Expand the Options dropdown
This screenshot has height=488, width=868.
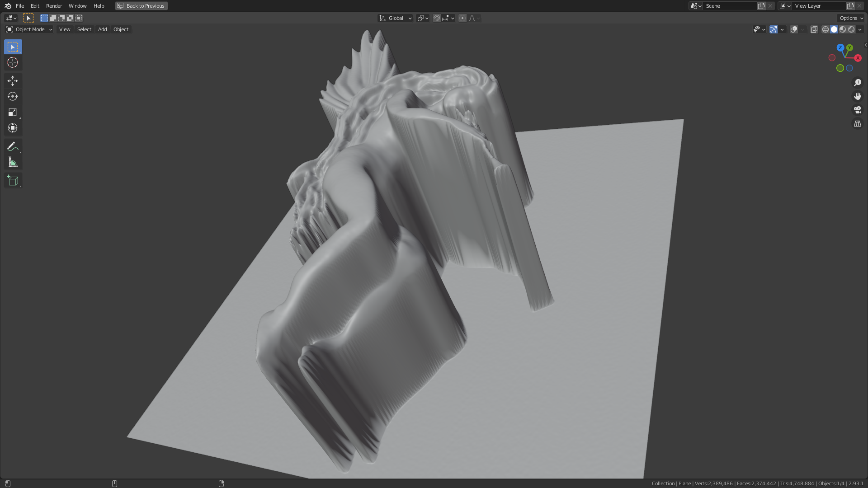[x=852, y=18]
